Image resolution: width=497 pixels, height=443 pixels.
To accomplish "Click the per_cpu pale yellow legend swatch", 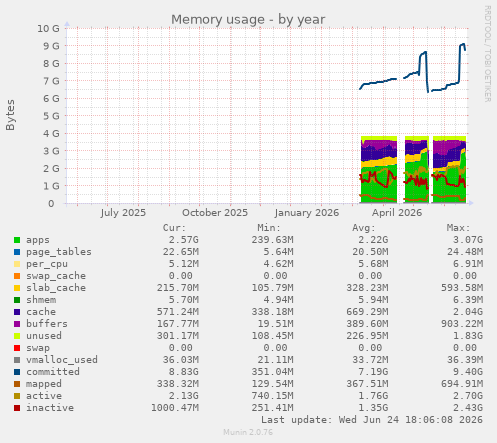I will pos(17,264).
